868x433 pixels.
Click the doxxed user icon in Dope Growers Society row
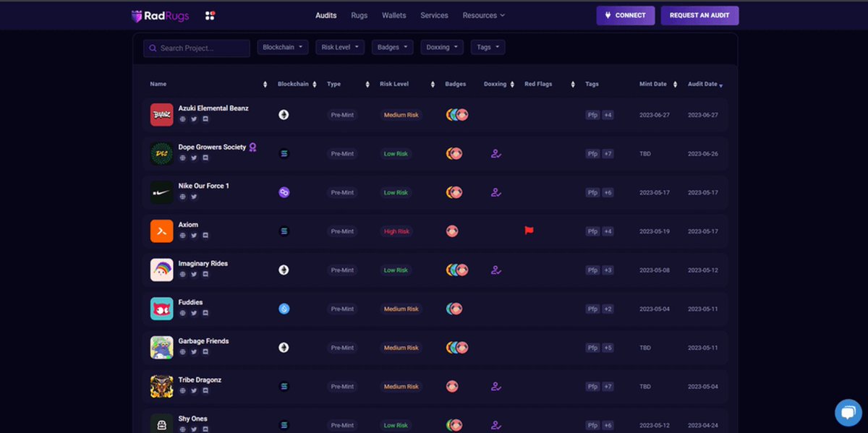click(x=495, y=153)
